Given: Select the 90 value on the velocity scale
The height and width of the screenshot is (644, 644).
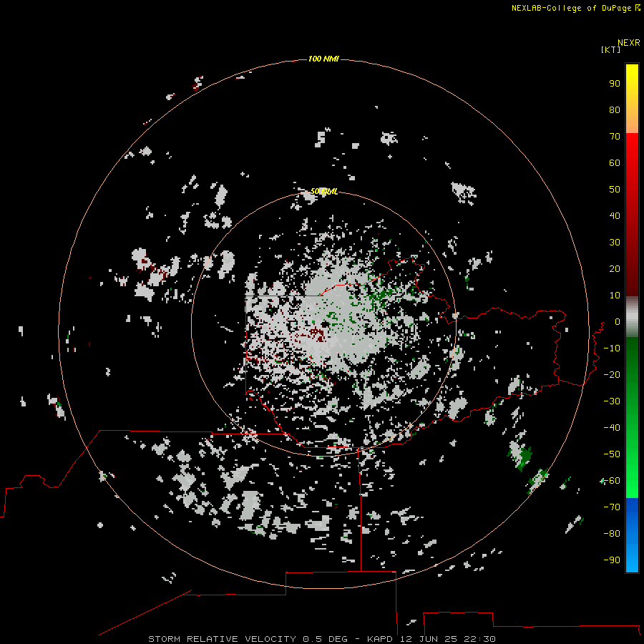Looking at the screenshot, I should click(x=615, y=84).
